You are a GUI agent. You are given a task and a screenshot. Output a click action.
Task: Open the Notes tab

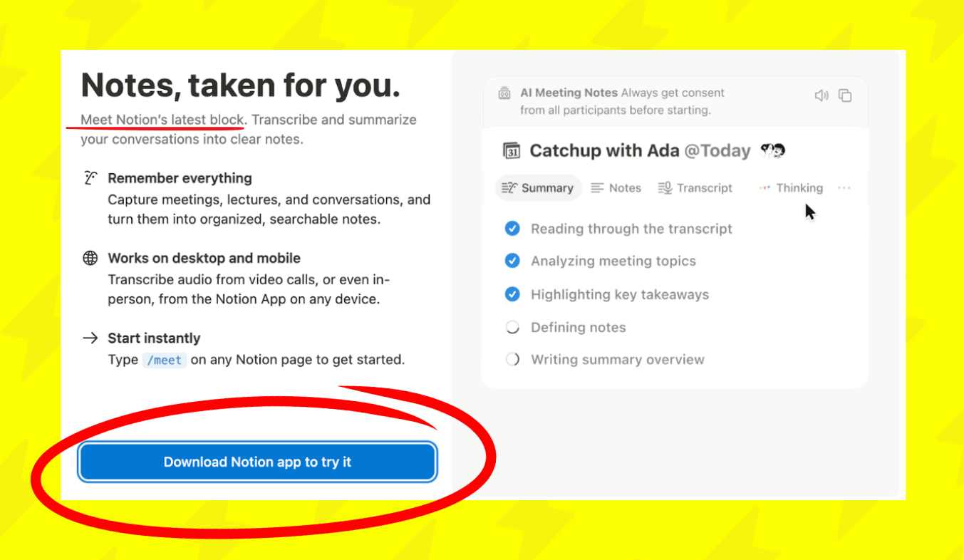click(x=616, y=188)
